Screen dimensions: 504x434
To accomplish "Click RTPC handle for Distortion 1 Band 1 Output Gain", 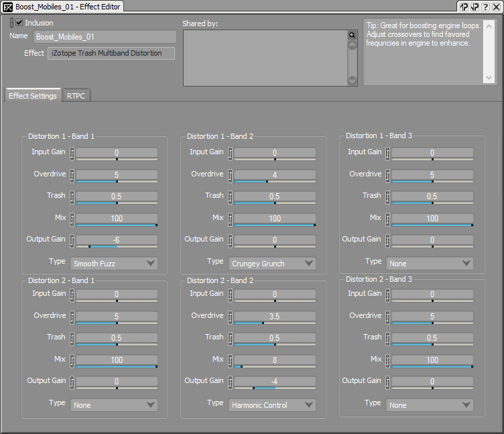I will click(x=72, y=241).
